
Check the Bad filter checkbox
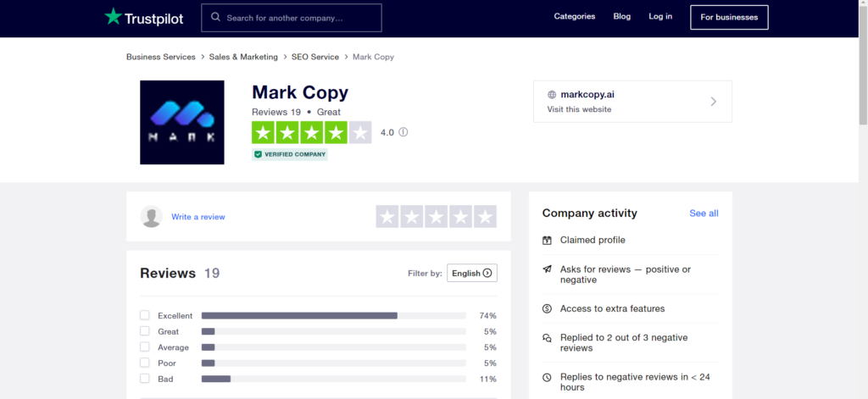pyautogui.click(x=144, y=379)
